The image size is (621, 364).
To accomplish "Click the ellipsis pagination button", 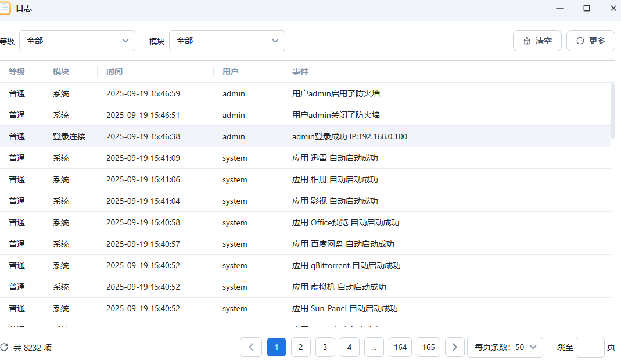I will (374, 347).
